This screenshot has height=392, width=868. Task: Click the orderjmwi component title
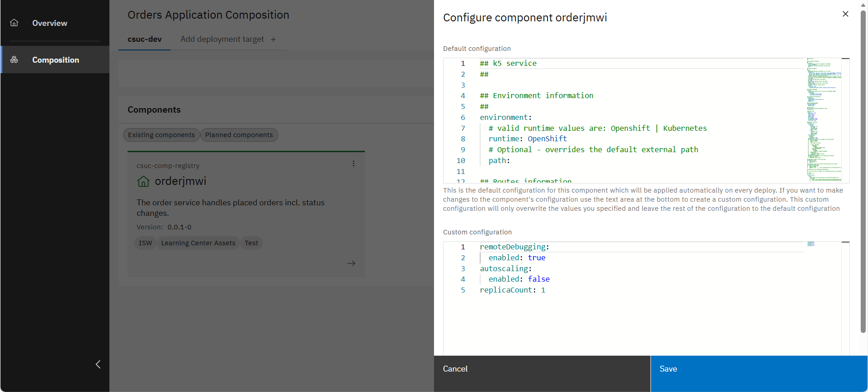click(x=180, y=181)
